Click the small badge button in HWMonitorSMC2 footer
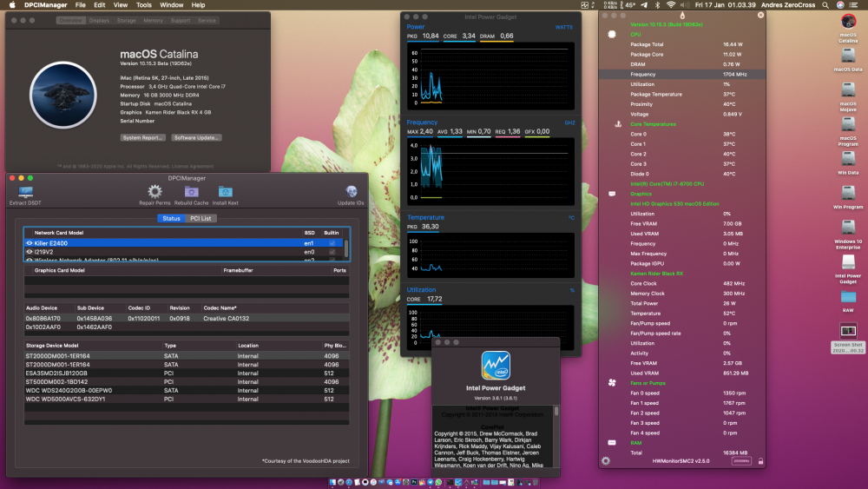 tap(741, 460)
